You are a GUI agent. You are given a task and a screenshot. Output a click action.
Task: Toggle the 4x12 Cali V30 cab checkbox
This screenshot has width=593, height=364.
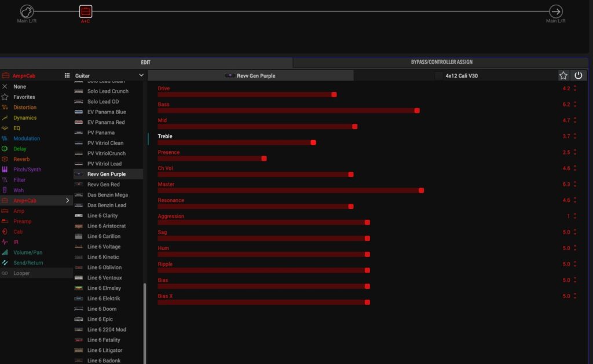point(438,75)
